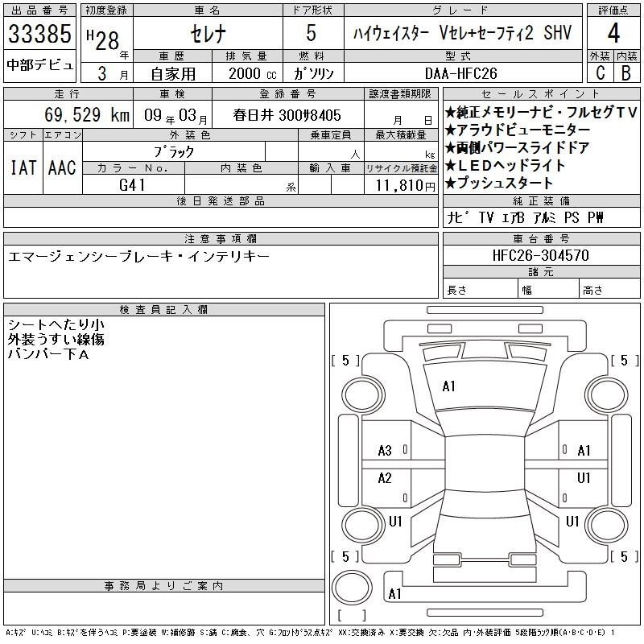Select the note エマージェンシーブレーキ・インテリキー
Screen dimensions: 644x644
(x=138, y=257)
